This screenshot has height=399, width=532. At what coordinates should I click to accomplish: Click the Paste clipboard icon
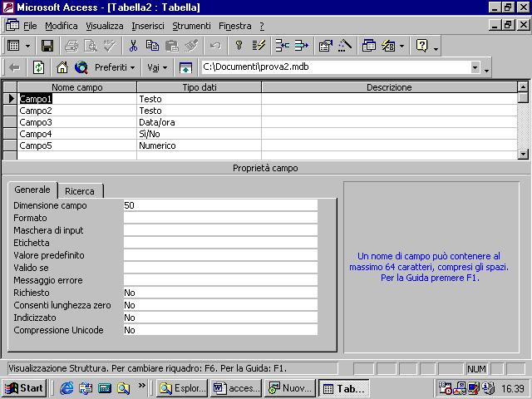pyautogui.click(x=172, y=46)
